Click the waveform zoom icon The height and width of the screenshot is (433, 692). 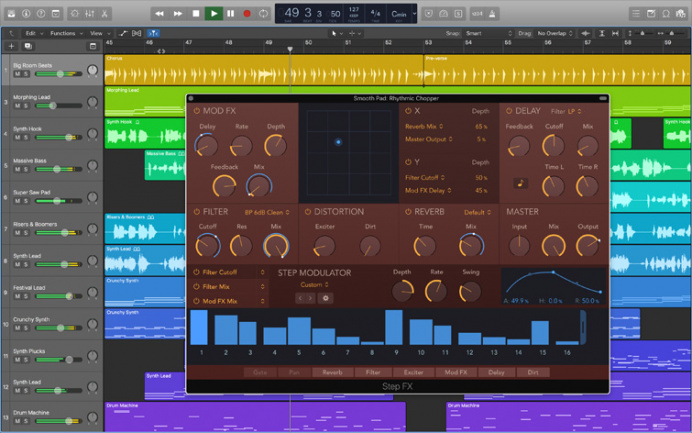tap(586, 33)
